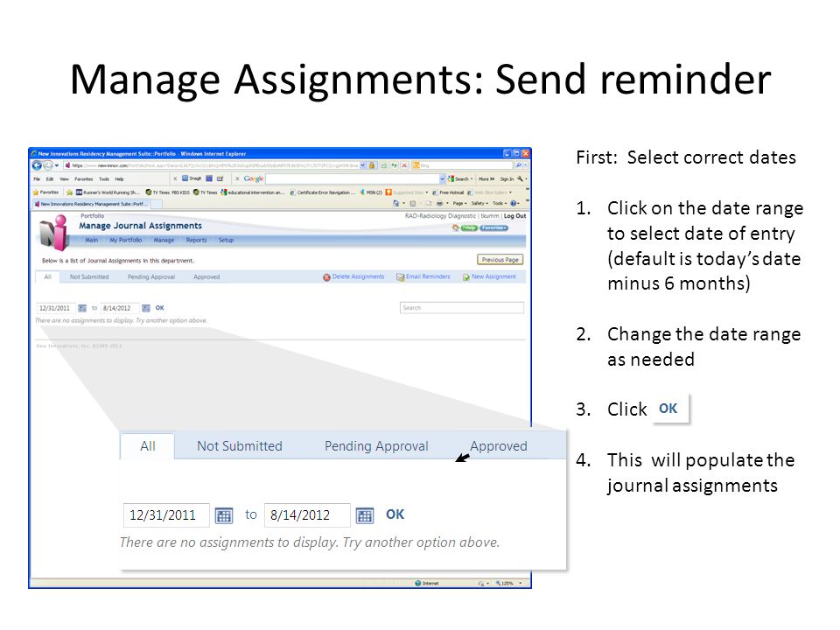
Task: Open the Tools menu in menu bar
Action: pos(104,178)
